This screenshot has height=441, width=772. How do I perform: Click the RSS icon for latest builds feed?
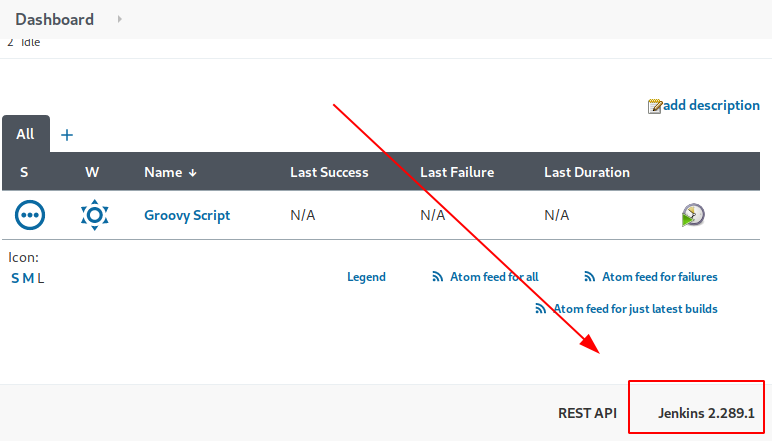541,309
